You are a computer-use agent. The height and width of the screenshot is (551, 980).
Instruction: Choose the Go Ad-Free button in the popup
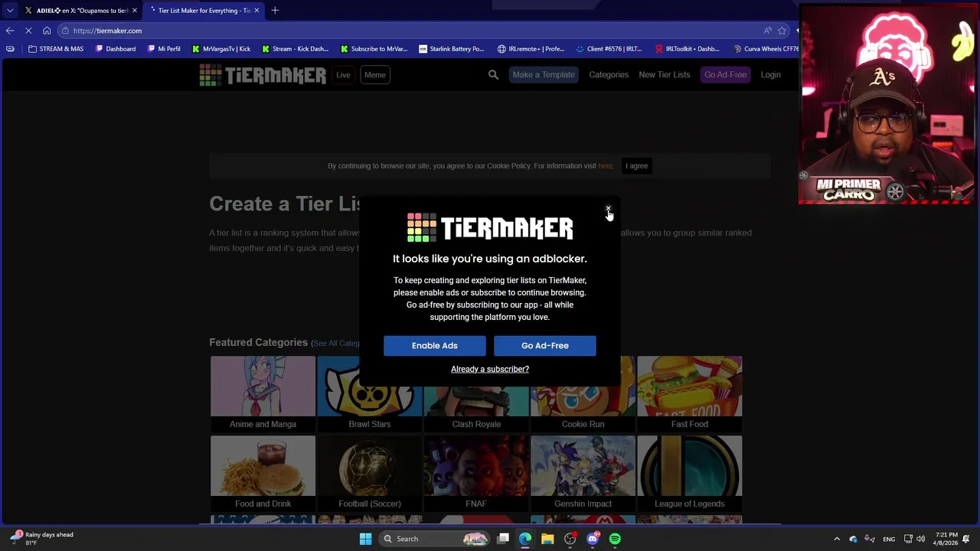(544, 345)
